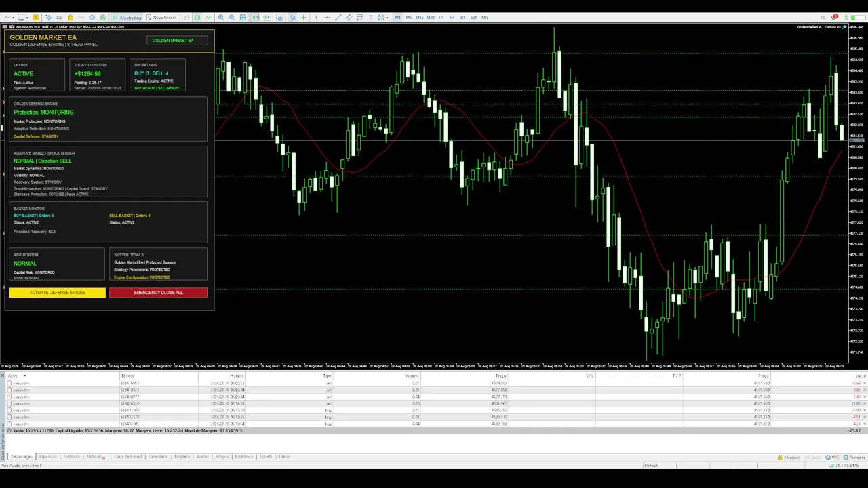The image size is (868, 488).
Task: Select the MN timeframe
Action: point(485,18)
